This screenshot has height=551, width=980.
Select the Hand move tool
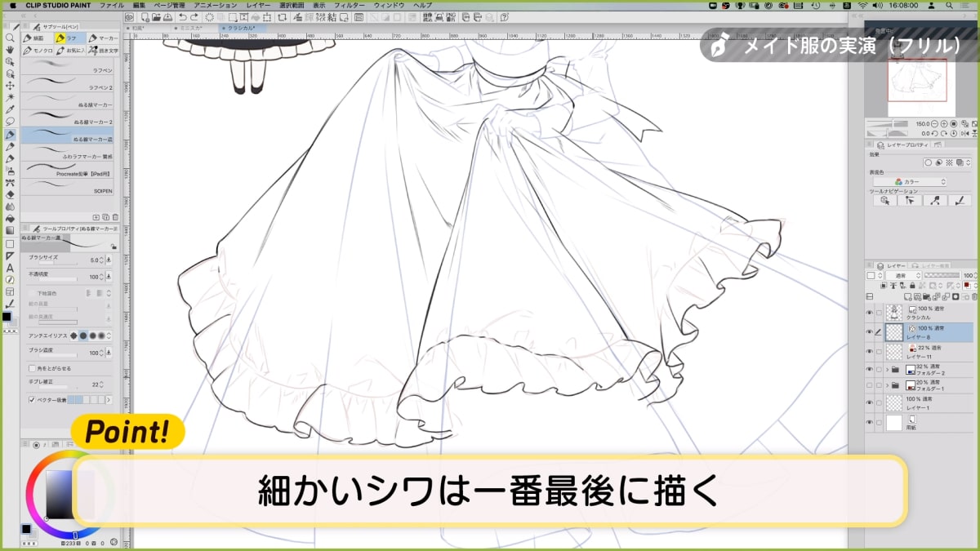click(x=9, y=49)
